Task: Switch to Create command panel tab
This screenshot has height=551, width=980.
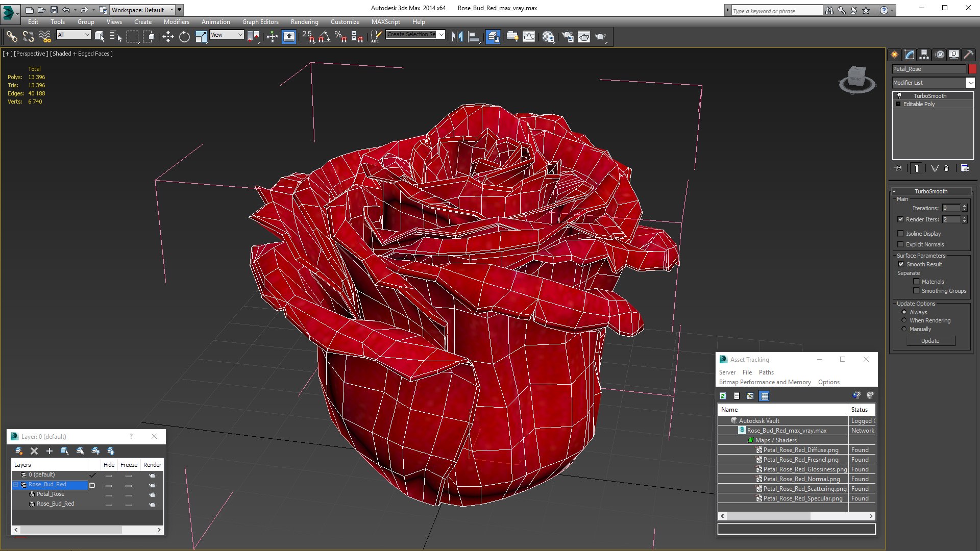Action: point(895,55)
